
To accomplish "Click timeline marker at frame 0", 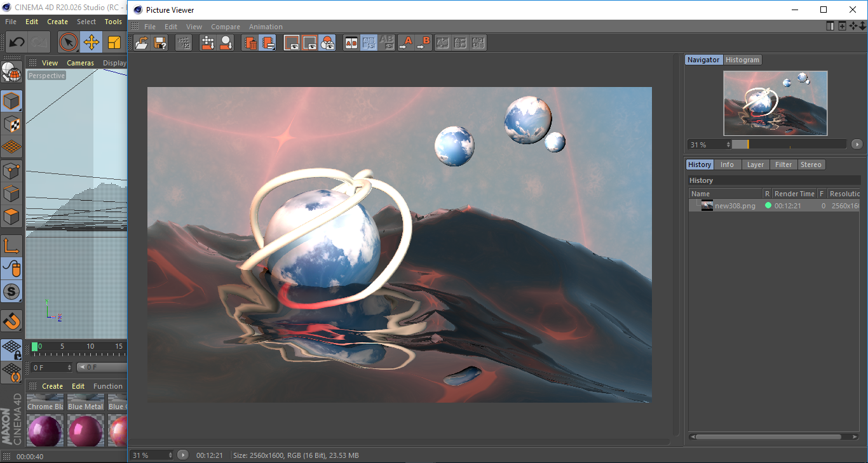I will pyautogui.click(x=34, y=347).
